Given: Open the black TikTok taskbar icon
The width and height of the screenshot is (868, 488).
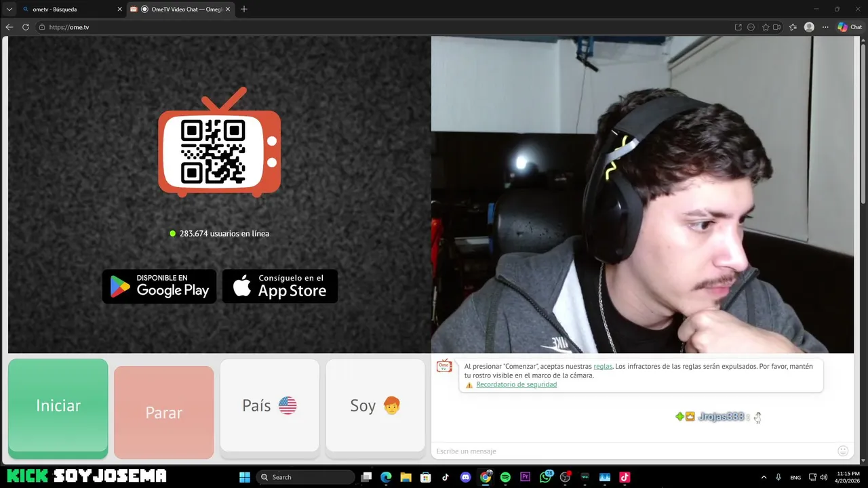Looking at the screenshot, I should 446,477.
